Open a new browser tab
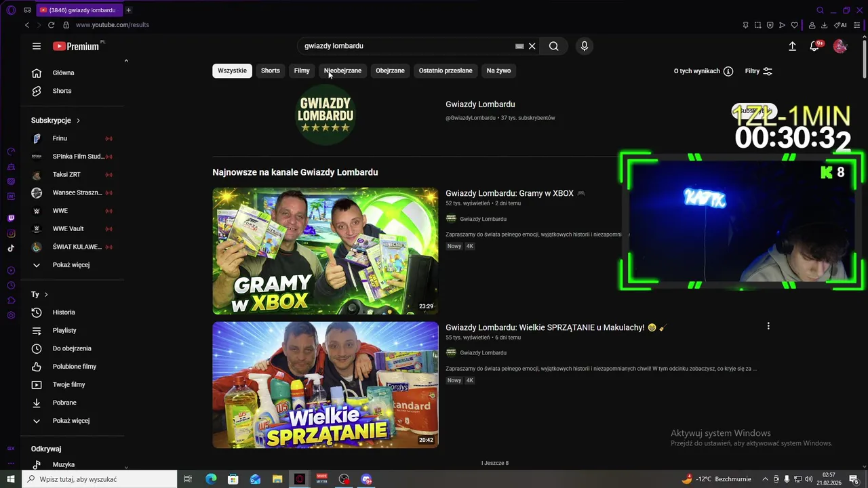This screenshot has height=488, width=868. 128,10
